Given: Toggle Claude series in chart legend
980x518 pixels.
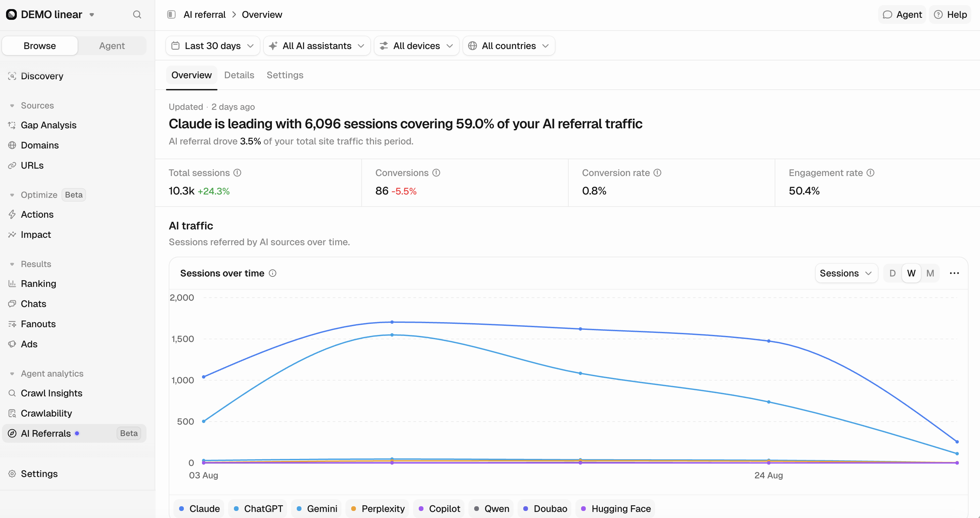Looking at the screenshot, I should click(x=199, y=509).
